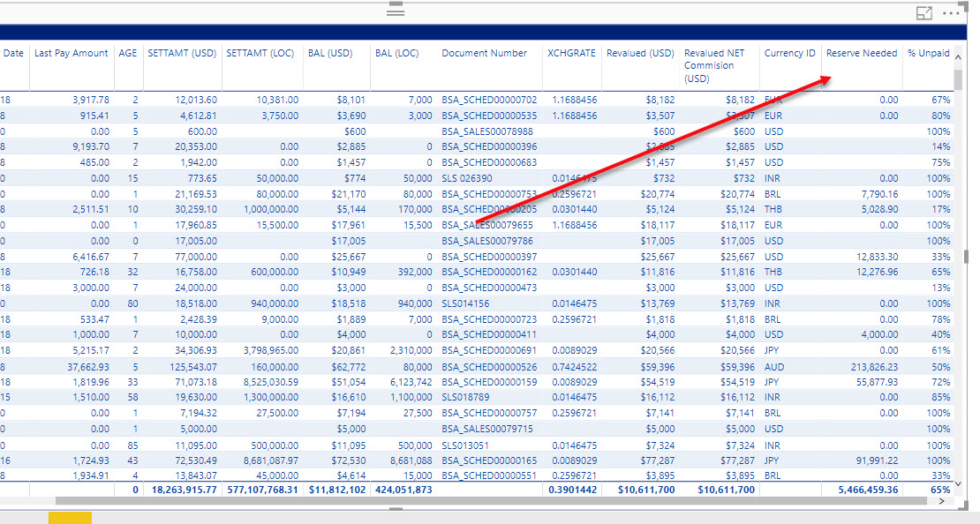
Task: Select document SLS 026390 cell
Action: [x=466, y=178]
